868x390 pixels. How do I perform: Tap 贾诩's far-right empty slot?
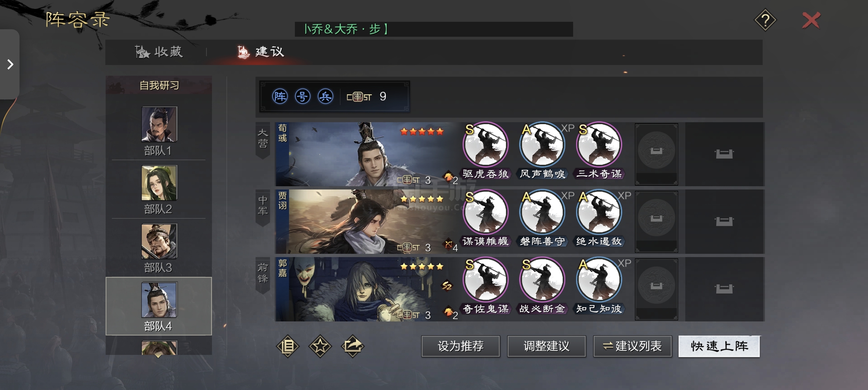coord(724,221)
